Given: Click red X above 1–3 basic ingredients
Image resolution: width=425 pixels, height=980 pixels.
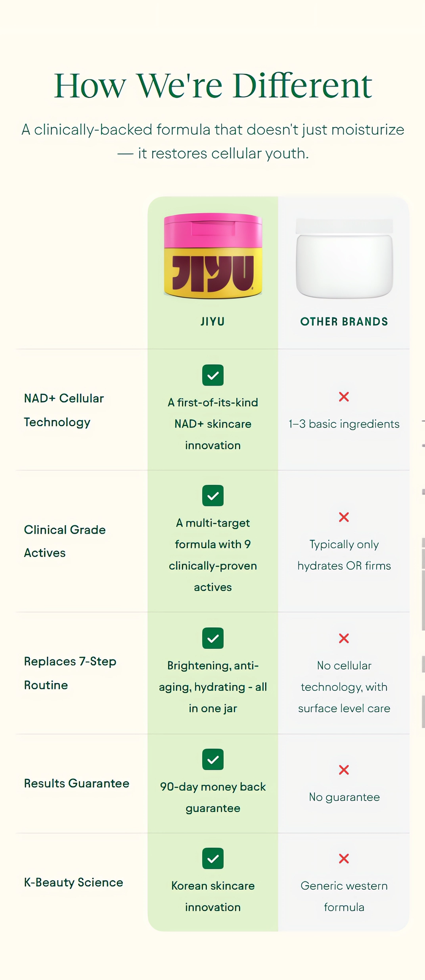Looking at the screenshot, I should (x=344, y=397).
